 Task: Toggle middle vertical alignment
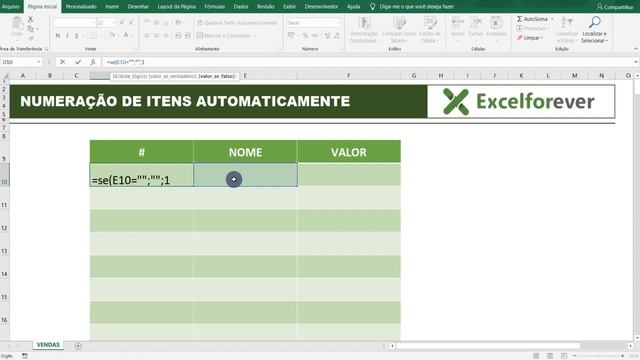[x=156, y=23]
